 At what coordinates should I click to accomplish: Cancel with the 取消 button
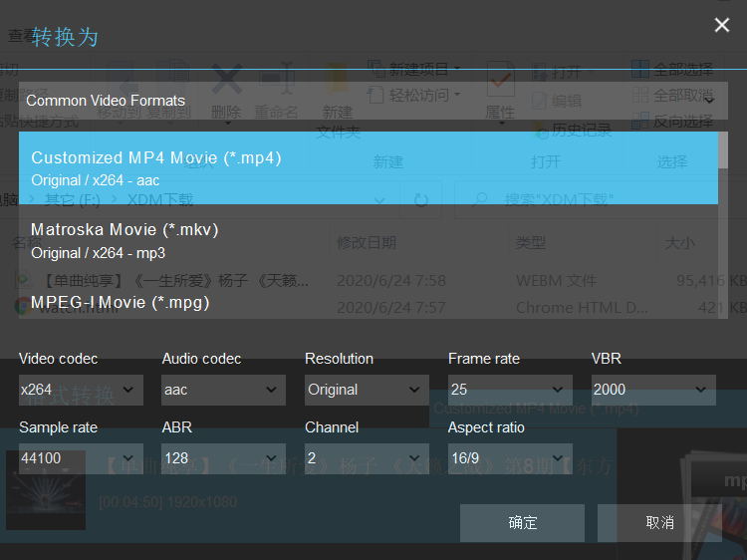pyautogui.click(x=659, y=523)
